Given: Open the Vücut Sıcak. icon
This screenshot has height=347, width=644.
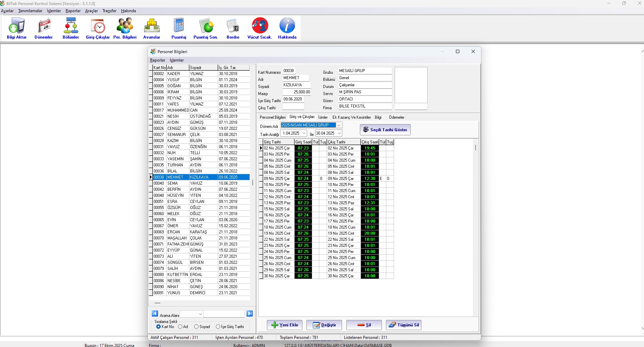Looking at the screenshot, I should tap(260, 28).
